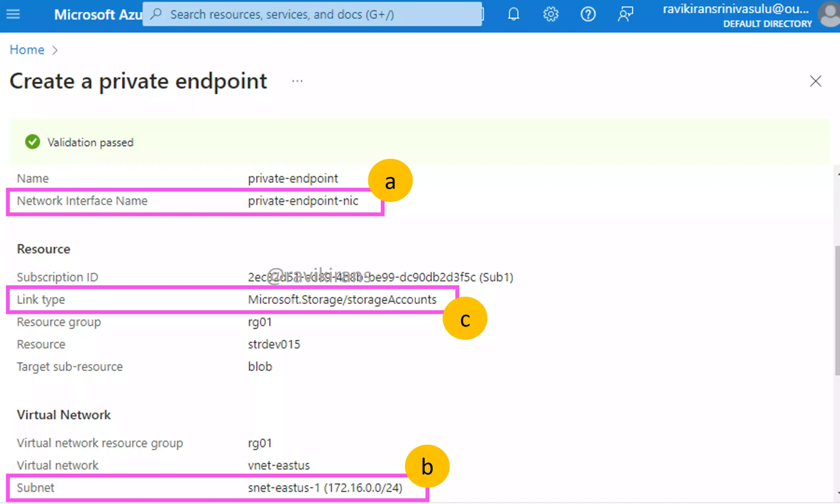Click the DEFAULT DIRECTORY text

pyautogui.click(x=767, y=24)
